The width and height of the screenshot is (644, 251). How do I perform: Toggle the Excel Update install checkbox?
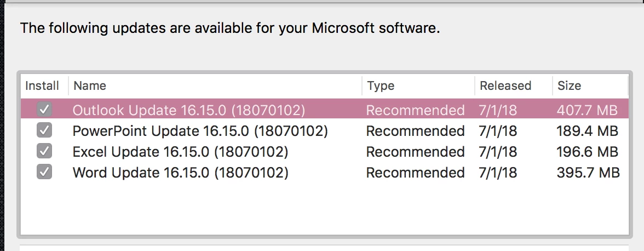(44, 152)
